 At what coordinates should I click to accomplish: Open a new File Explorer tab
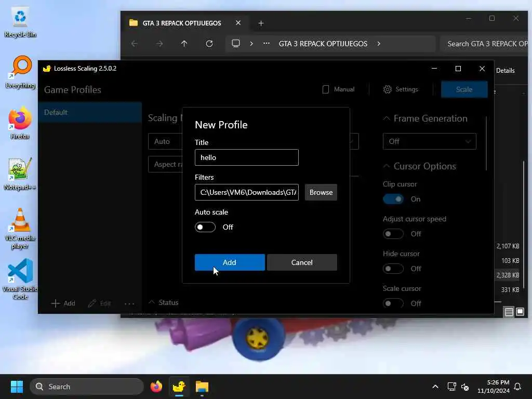pyautogui.click(x=261, y=23)
